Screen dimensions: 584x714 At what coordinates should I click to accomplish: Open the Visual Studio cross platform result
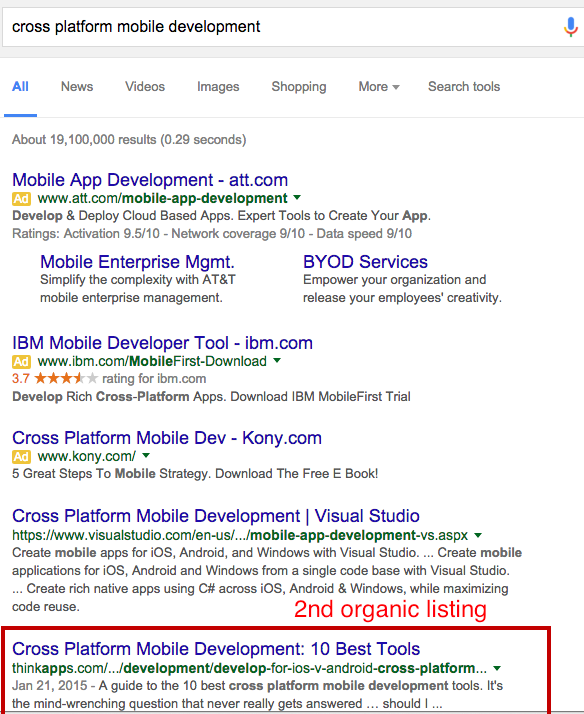pyautogui.click(x=216, y=516)
